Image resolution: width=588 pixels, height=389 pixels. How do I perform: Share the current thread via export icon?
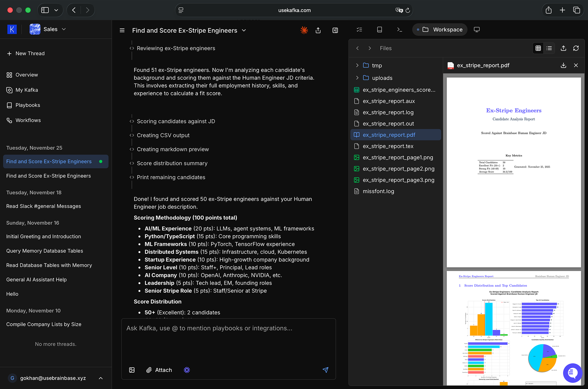pos(318,30)
